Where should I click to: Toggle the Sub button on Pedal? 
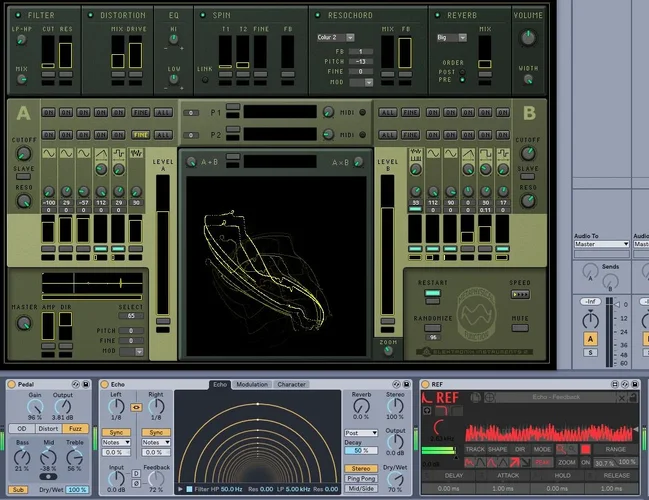18,490
